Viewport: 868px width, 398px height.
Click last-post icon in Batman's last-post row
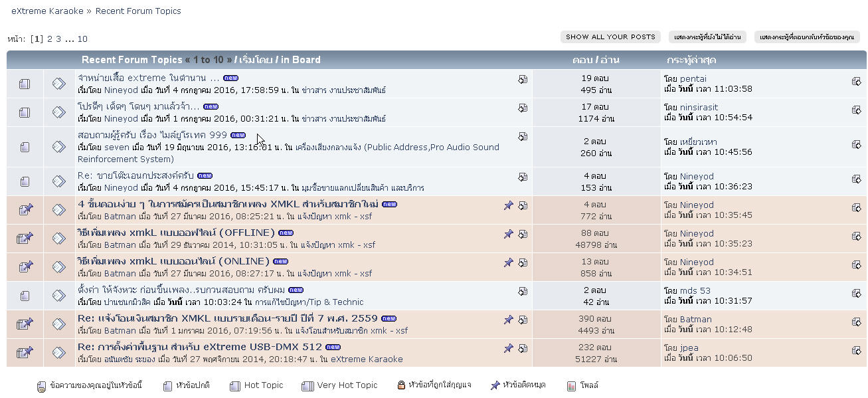[x=856, y=322]
